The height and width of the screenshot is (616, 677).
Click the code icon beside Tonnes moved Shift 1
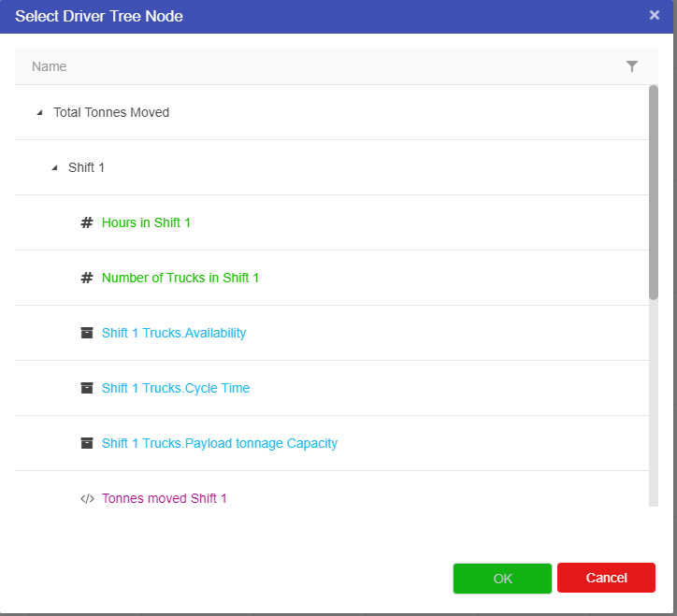[x=87, y=498]
